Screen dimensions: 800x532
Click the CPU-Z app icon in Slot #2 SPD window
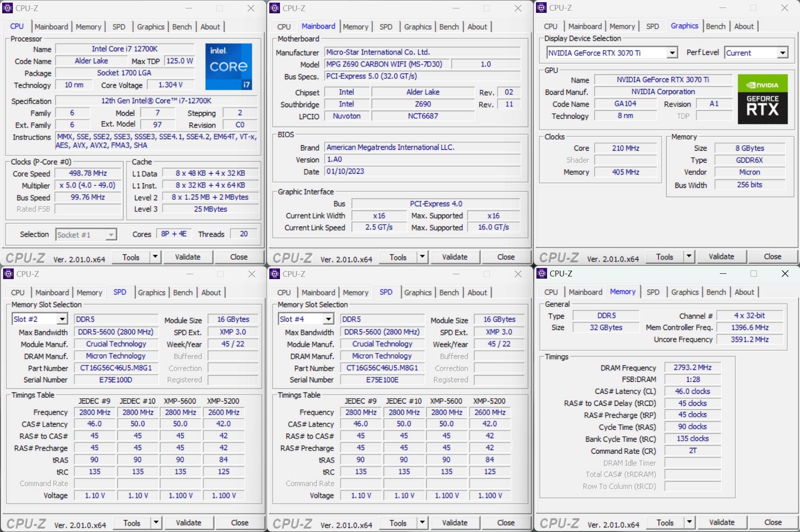pos(8,274)
